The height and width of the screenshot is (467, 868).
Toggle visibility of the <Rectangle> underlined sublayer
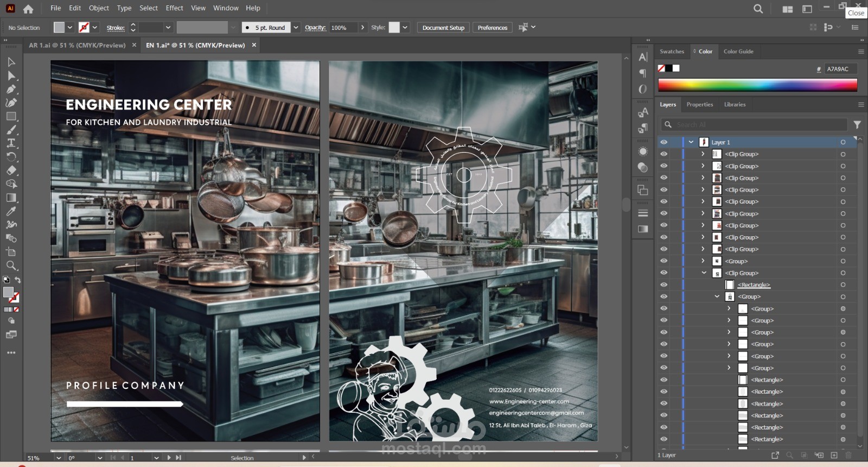(x=663, y=285)
